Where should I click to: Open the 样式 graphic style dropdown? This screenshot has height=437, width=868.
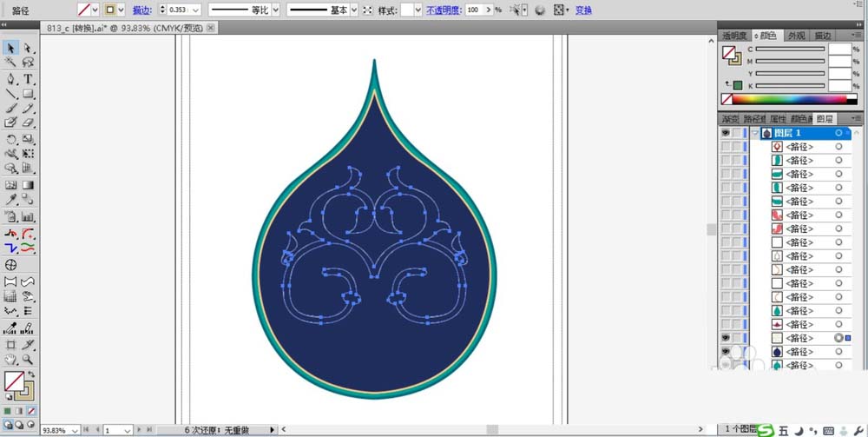418,10
